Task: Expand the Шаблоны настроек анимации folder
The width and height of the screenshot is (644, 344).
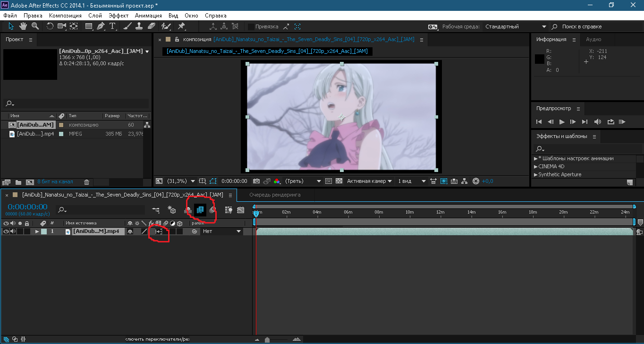Action: 536,158
